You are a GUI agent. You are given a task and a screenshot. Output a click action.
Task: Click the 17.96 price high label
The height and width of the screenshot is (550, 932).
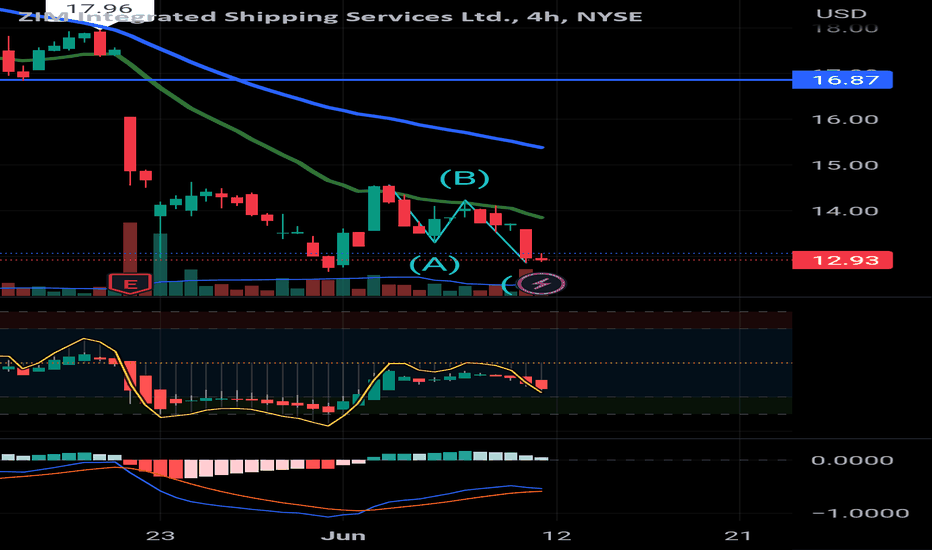(x=99, y=8)
